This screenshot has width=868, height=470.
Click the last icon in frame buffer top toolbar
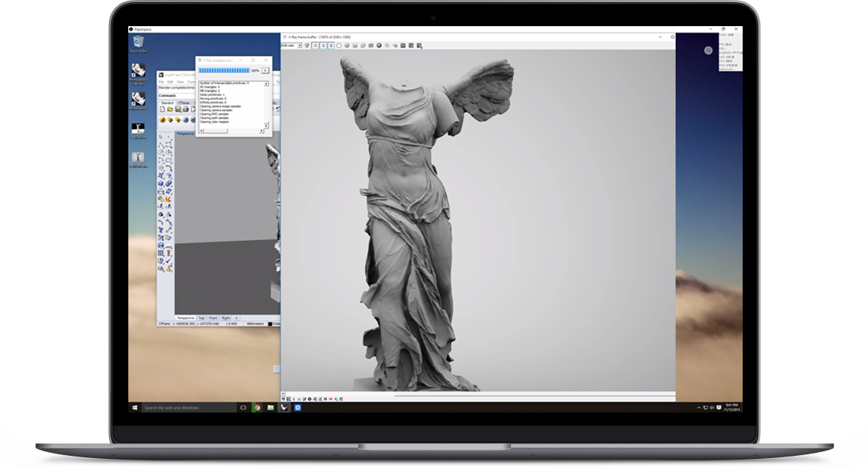tap(420, 46)
